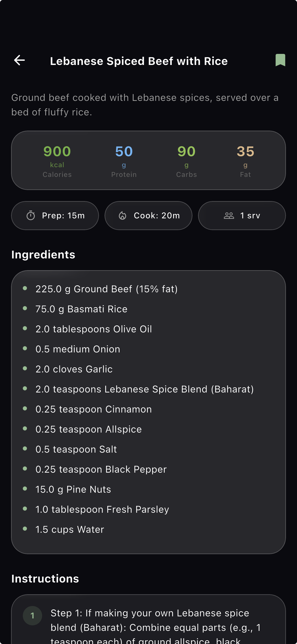Select the 75.0 g Basmati Rice ingredient
297x644 pixels.
click(81, 309)
